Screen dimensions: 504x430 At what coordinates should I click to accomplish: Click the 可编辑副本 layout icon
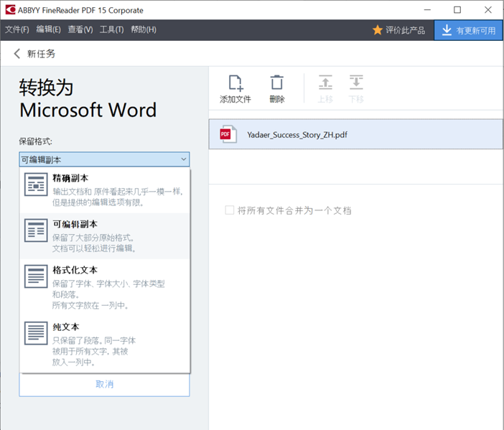(36, 230)
